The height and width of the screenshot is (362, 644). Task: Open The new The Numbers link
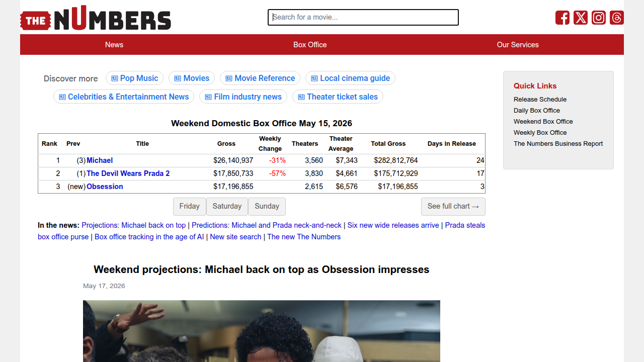pos(304,237)
